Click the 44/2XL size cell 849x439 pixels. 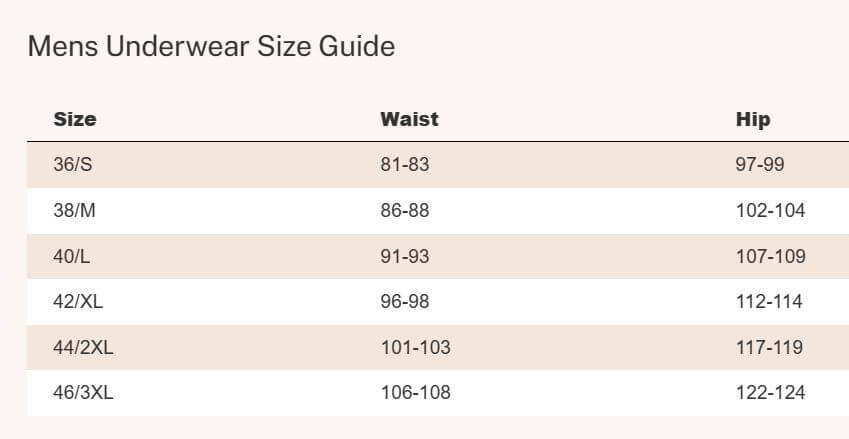[83, 348]
